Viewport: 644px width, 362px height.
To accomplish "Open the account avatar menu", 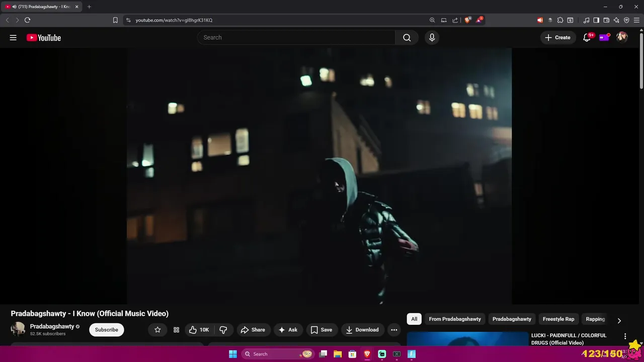I will 622,37.
